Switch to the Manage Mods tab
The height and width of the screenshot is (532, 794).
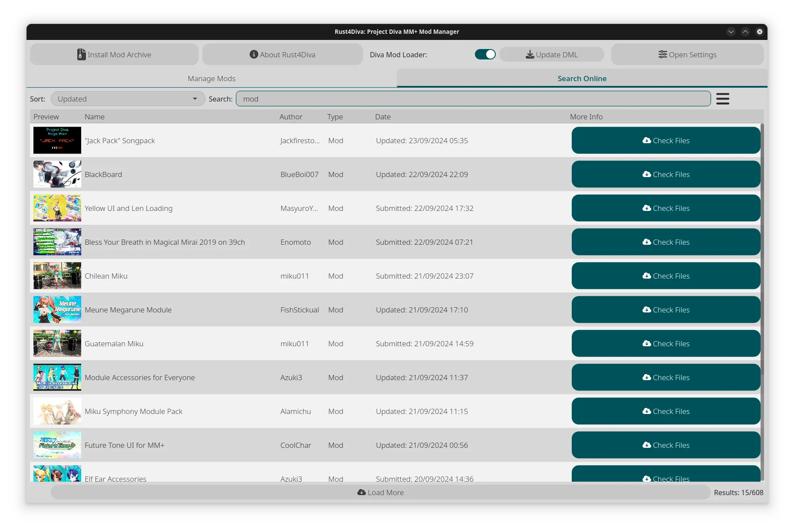click(211, 79)
